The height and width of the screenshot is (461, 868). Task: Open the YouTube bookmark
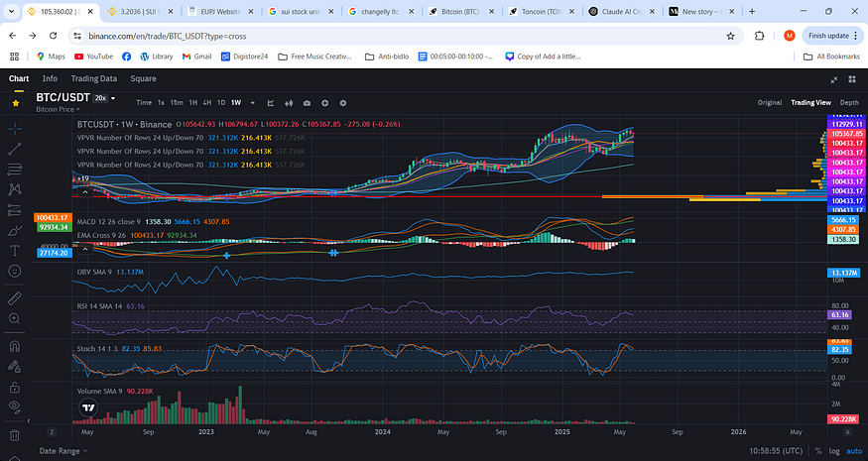(93, 57)
